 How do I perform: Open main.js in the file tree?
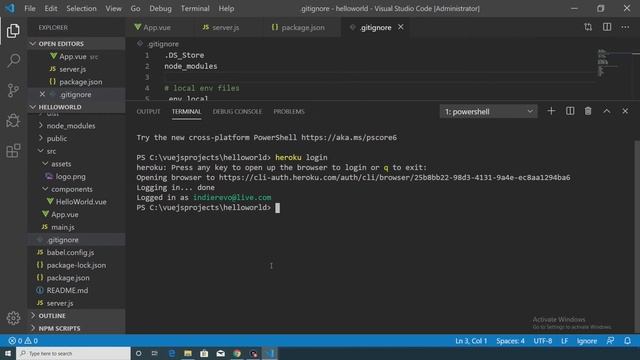[x=62, y=227]
